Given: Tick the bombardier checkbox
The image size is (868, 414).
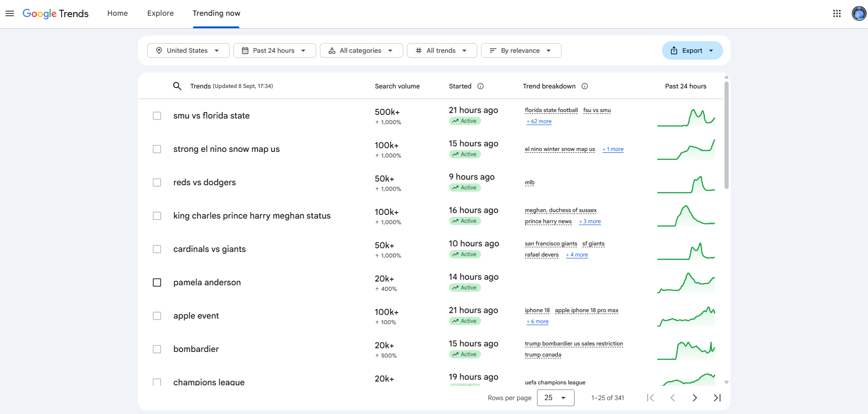Looking at the screenshot, I should (157, 349).
